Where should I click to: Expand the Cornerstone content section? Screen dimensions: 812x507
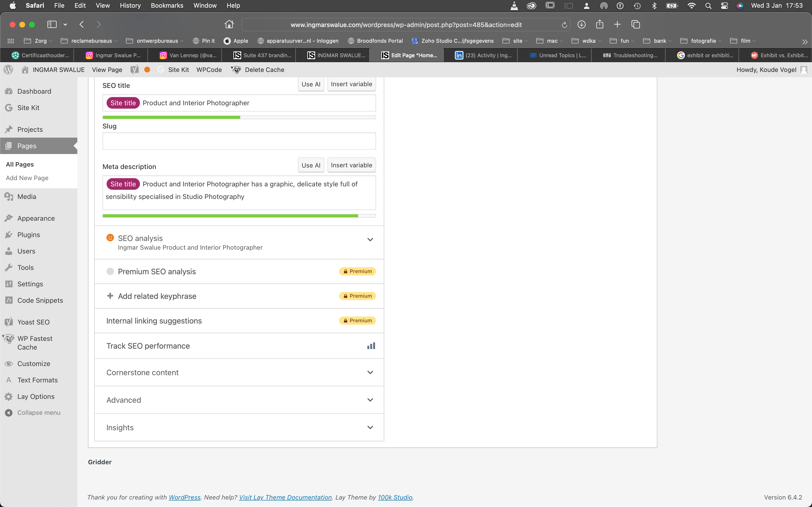(370, 373)
